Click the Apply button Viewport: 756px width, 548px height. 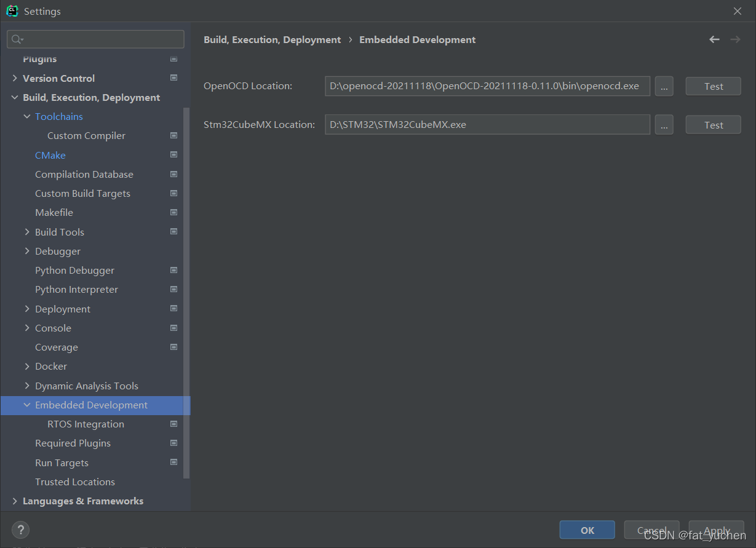pos(717,530)
